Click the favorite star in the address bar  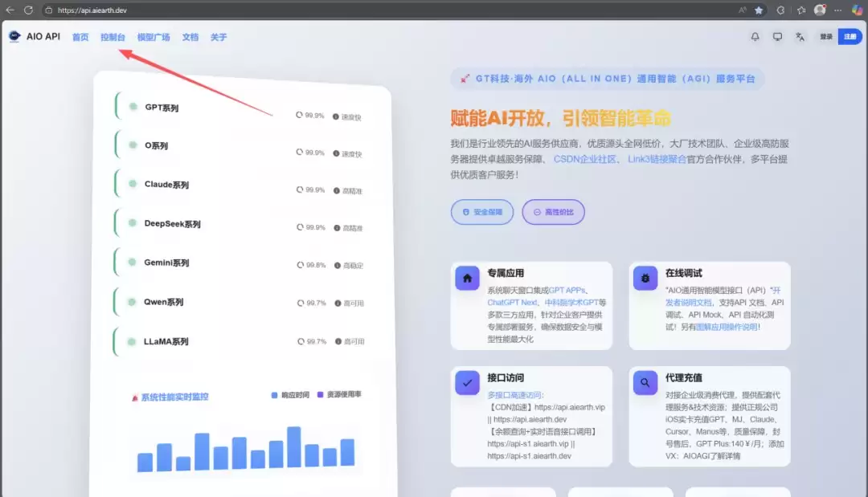pos(759,10)
